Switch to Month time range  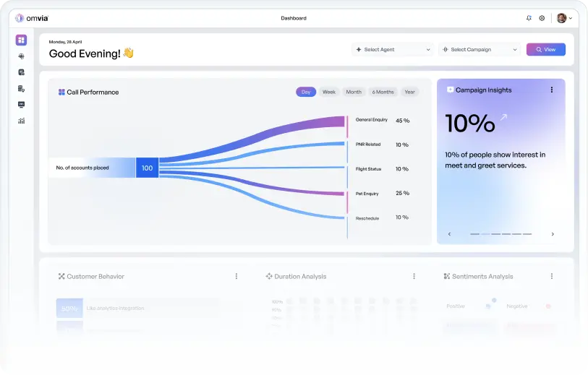pos(354,92)
